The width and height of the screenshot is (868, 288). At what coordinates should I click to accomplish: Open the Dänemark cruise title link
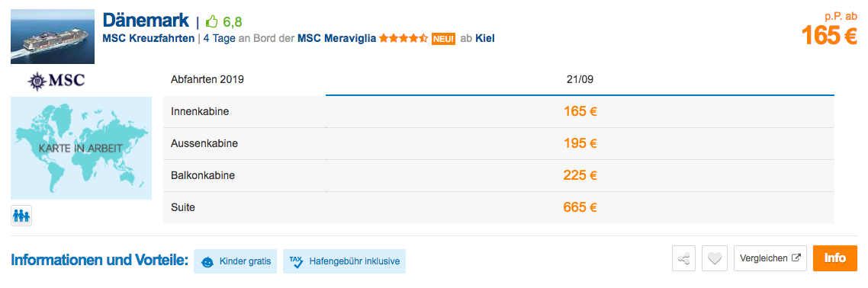point(146,21)
